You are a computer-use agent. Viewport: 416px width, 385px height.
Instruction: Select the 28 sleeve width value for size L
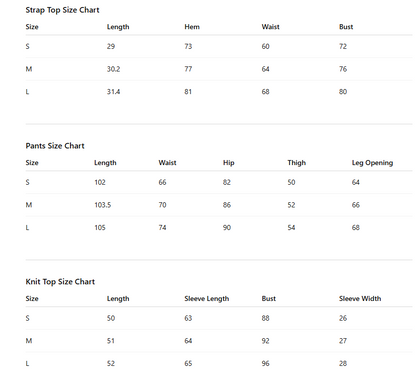coord(343,364)
